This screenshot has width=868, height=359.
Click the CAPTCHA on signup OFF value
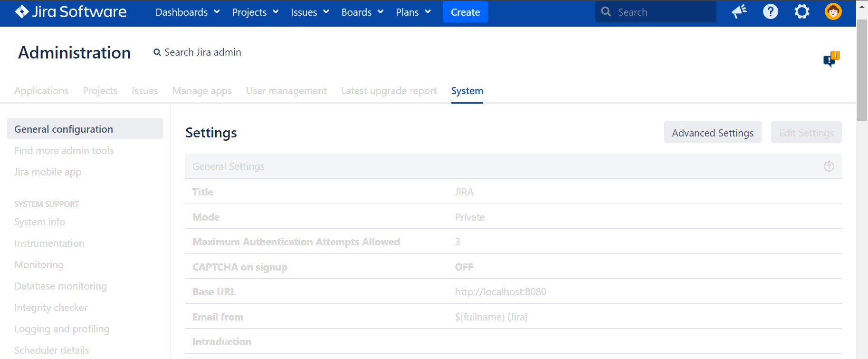[x=464, y=267]
